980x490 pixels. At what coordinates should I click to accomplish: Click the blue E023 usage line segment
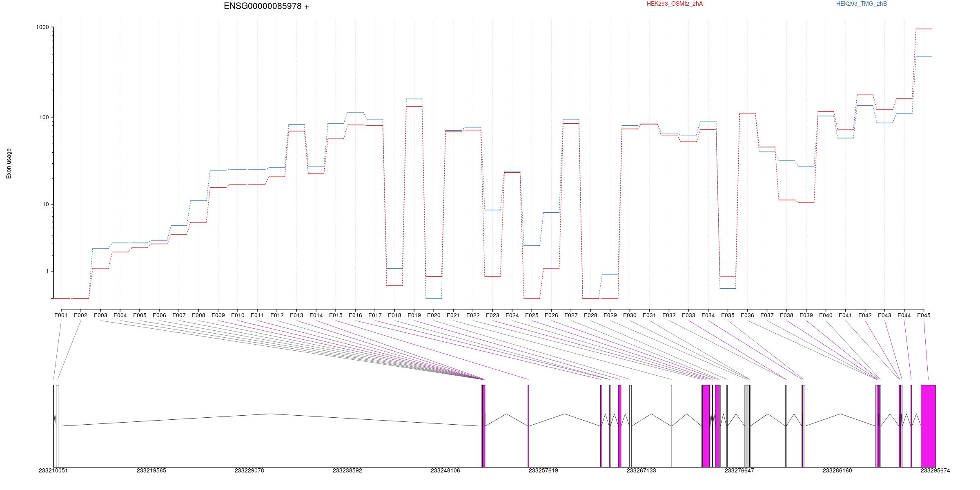pyautogui.click(x=492, y=210)
